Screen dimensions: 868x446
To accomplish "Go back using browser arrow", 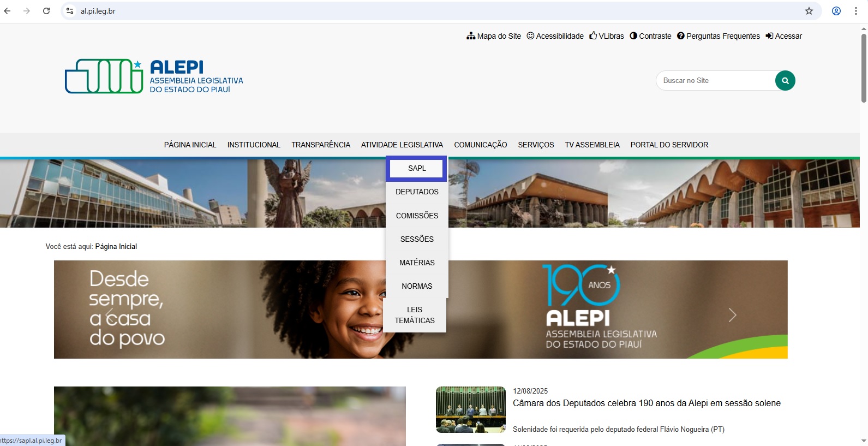I will (x=8, y=11).
